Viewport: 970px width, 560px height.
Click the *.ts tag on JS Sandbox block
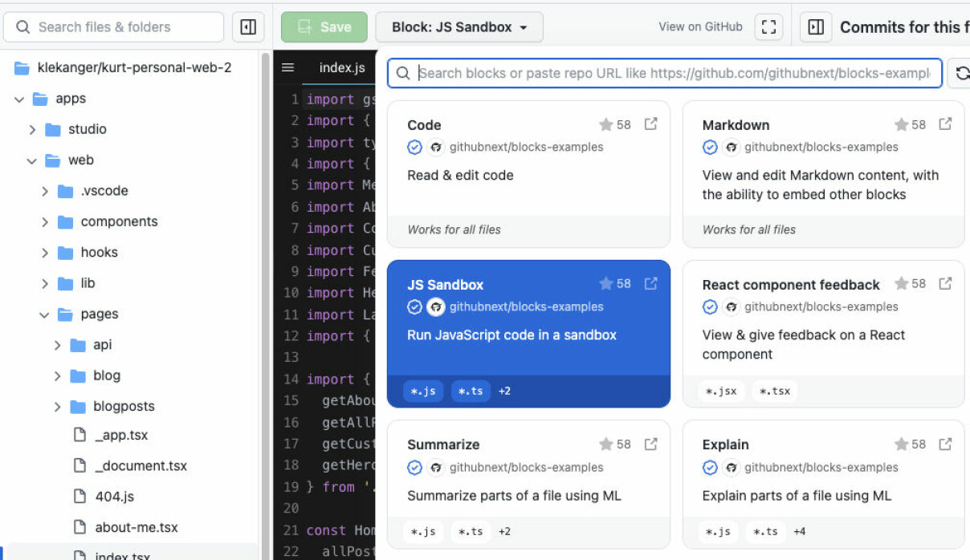[x=471, y=391]
